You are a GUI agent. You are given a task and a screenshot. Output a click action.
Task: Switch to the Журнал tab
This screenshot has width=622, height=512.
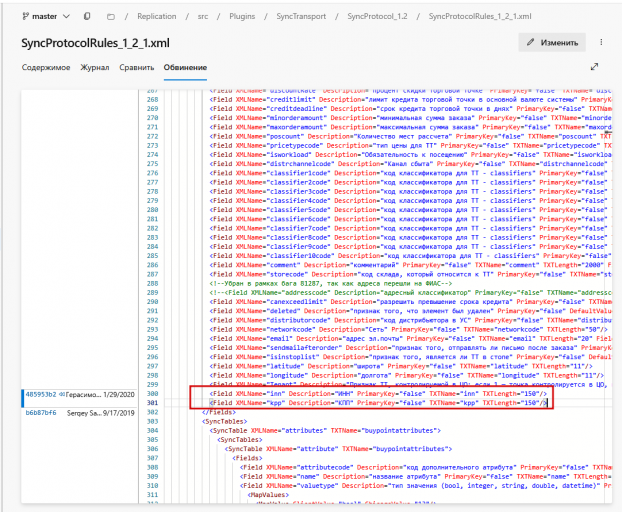95,67
